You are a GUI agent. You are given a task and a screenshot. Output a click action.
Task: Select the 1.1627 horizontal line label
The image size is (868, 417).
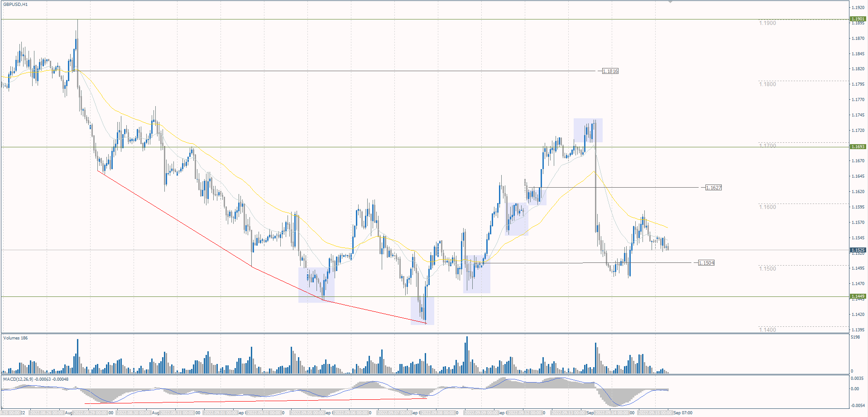point(714,188)
